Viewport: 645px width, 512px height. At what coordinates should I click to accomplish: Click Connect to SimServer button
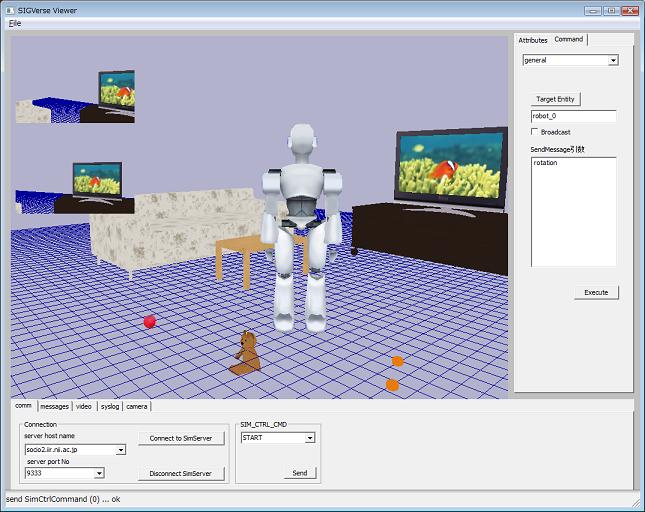[x=181, y=439]
